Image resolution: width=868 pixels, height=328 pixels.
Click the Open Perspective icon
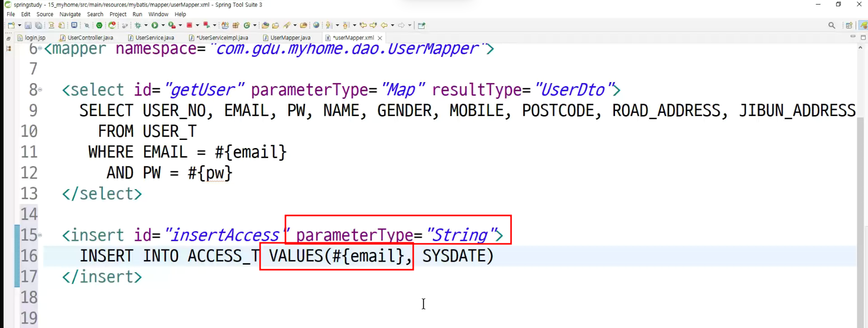tap(849, 25)
